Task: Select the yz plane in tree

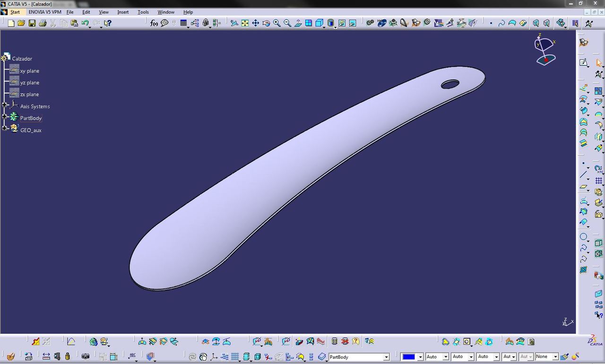Action: (29, 83)
